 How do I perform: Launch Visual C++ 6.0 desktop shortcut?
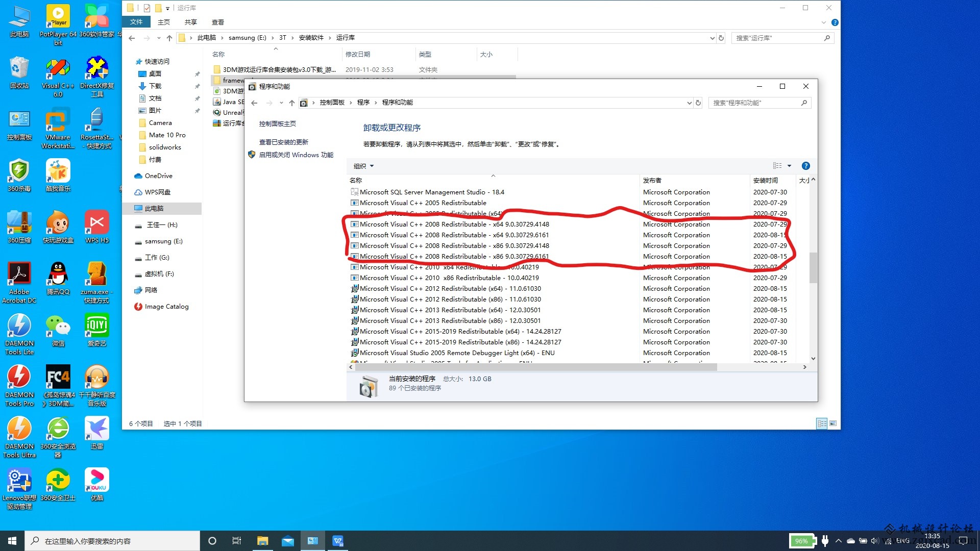(58, 77)
